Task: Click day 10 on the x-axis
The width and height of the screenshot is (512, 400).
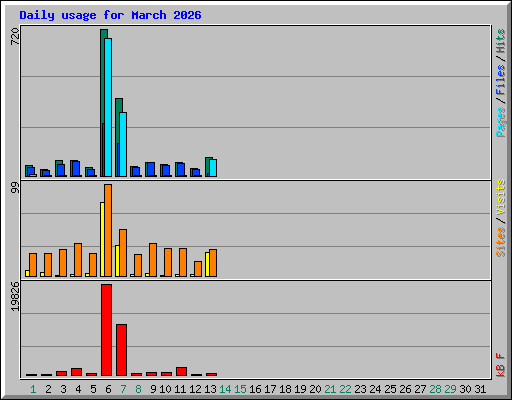Action: (x=165, y=389)
